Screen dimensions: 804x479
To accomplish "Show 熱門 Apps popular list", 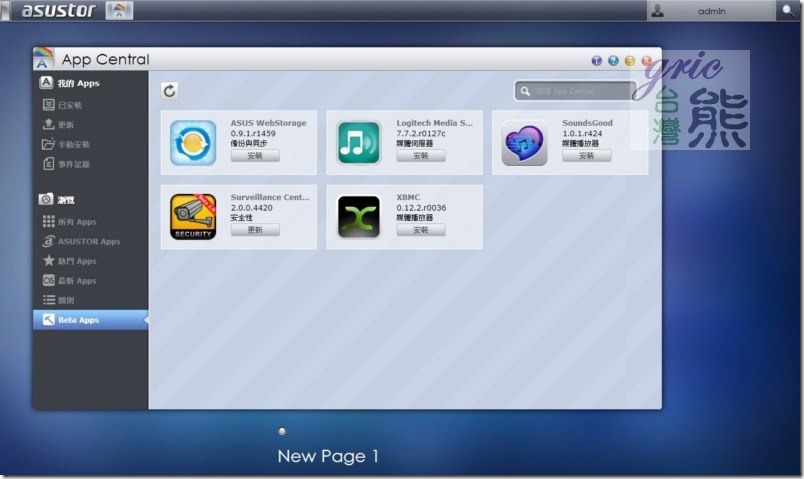I will [x=90, y=261].
